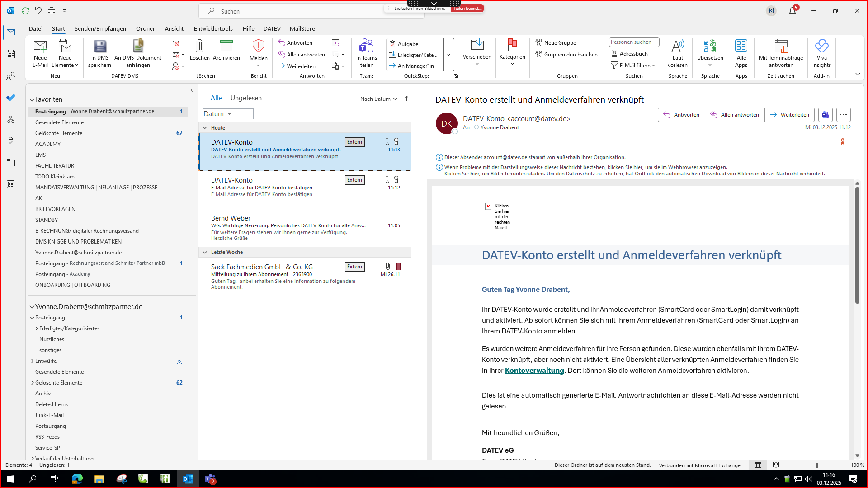Click Laut vorlesen icon

(677, 46)
